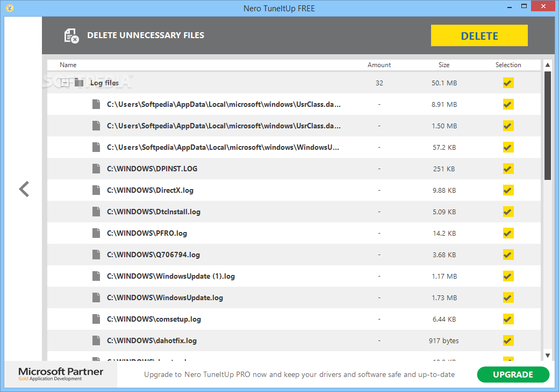559x392 pixels.
Task: Click file icon of the 1.50 MB UsrClass row
Action: tap(96, 126)
